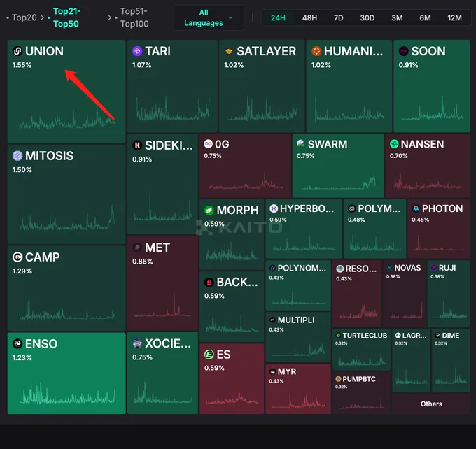Click the SWARM sparkline chart
Screen dimensions: 476x449
click(339, 181)
